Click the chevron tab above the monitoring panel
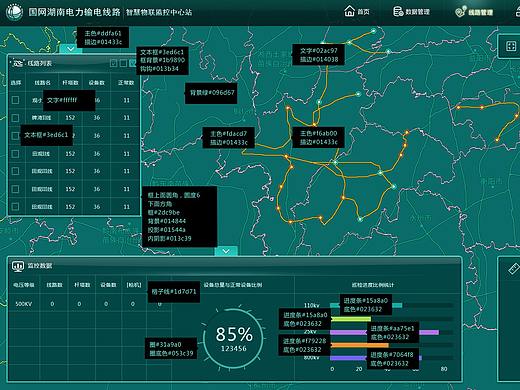Screen dimensions: 520x390 click(x=226, y=251)
